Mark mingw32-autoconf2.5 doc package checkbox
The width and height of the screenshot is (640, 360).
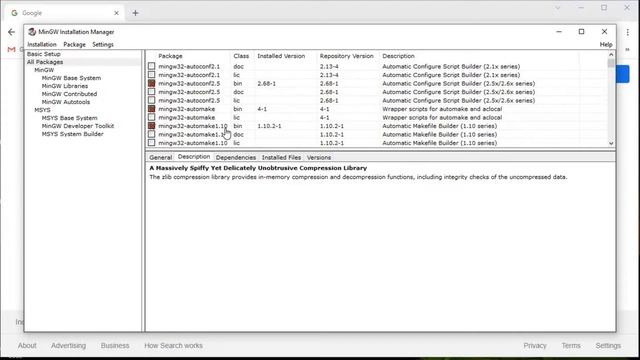151,92
